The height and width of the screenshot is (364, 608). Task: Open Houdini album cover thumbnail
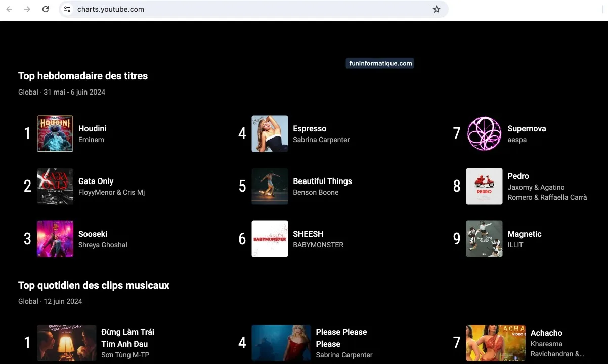point(55,133)
